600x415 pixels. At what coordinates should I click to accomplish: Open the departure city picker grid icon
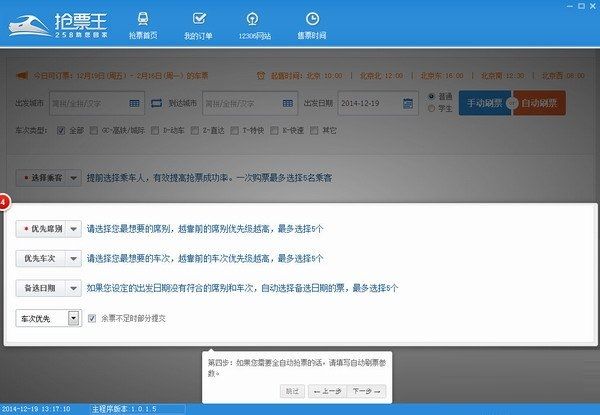[x=134, y=103]
